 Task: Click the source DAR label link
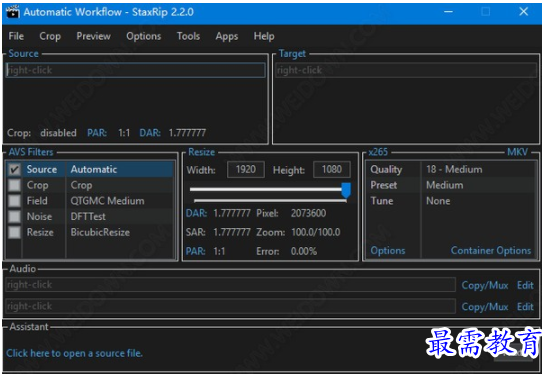coord(150,133)
